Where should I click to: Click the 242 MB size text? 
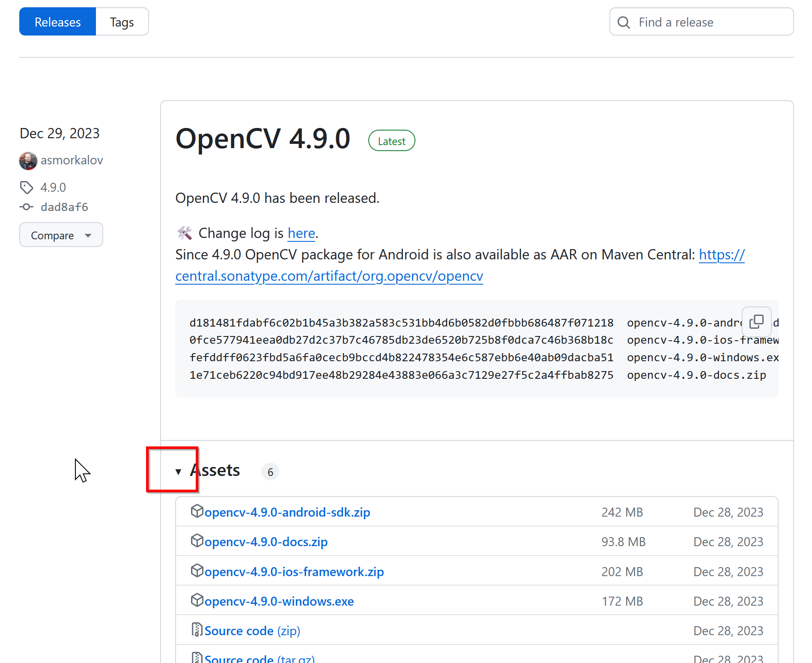pyautogui.click(x=622, y=512)
